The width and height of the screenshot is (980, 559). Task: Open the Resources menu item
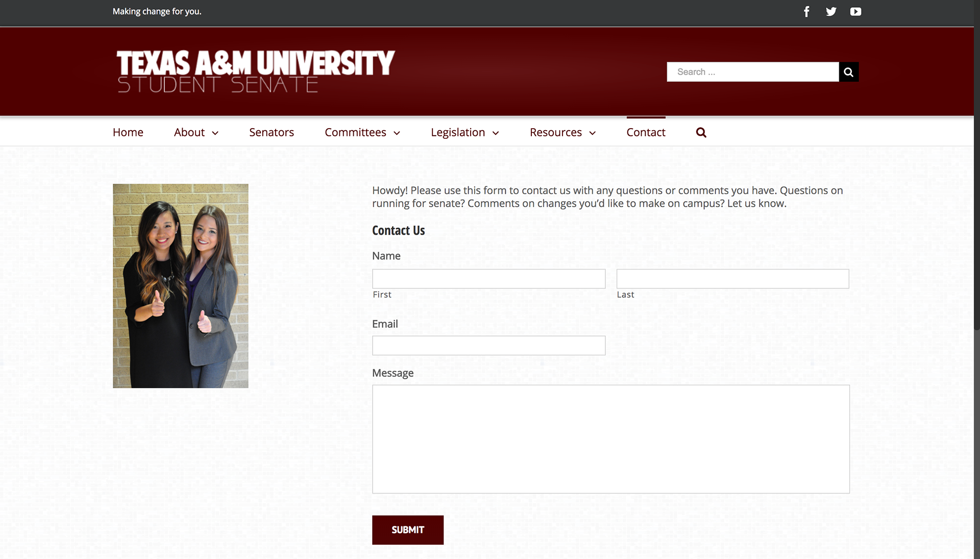tap(556, 132)
